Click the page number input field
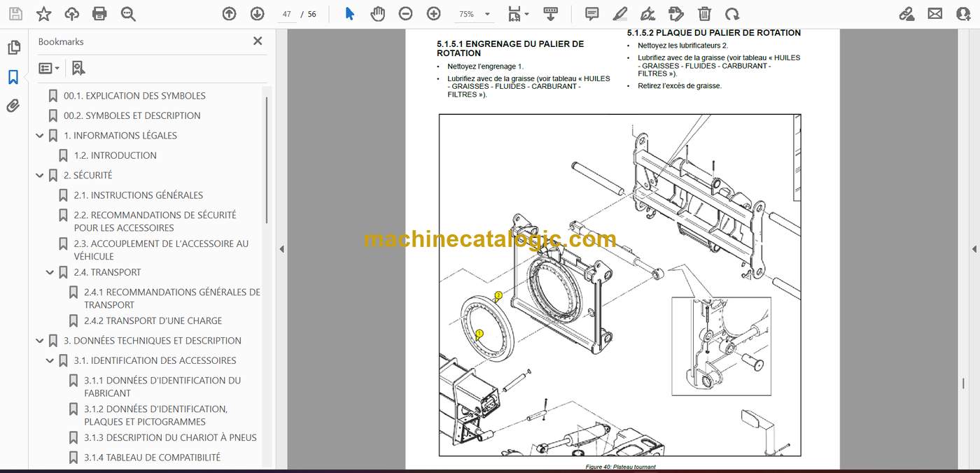 287,14
